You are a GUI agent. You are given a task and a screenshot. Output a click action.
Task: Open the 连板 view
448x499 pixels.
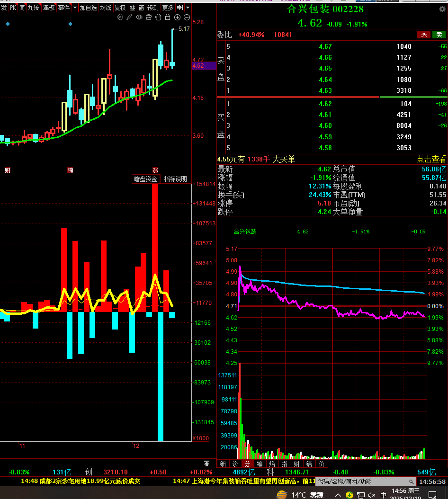[x=49, y=7]
